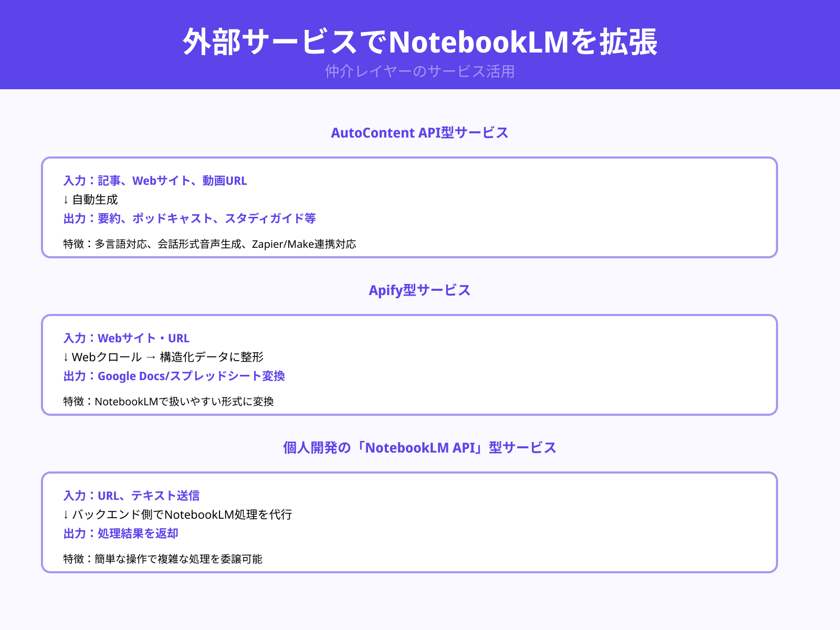This screenshot has height=630, width=840.
Task: Click the 入力：Webサイト・URL text
Action: [x=125, y=338]
